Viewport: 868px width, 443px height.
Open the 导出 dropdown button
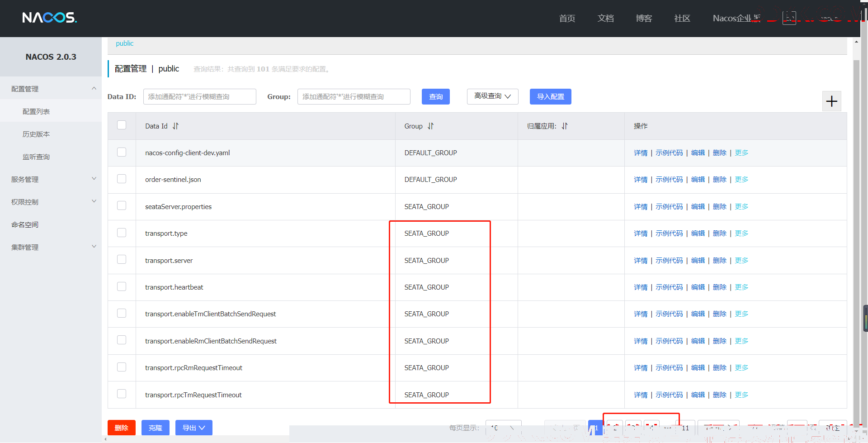tap(193, 428)
